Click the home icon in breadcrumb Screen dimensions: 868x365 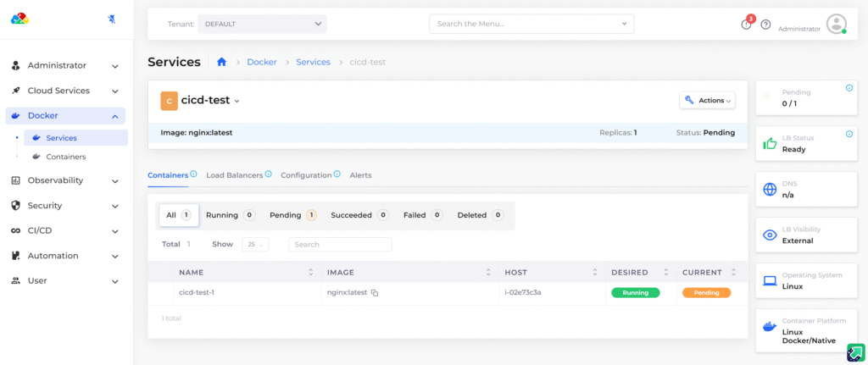pos(222,62)
